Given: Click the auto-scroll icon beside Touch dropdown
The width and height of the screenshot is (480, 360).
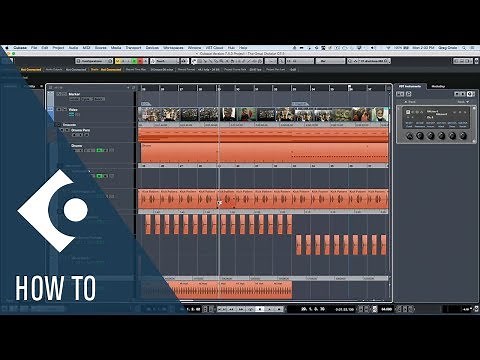Looking at the screenshot, I should pyautogui.click(x=184, y=61).
